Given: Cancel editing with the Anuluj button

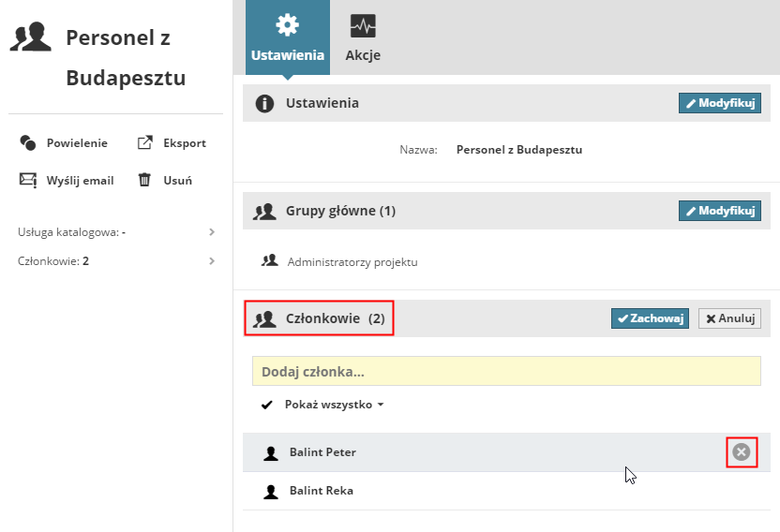Looking at the screenshot, I should tap(729, 318).
